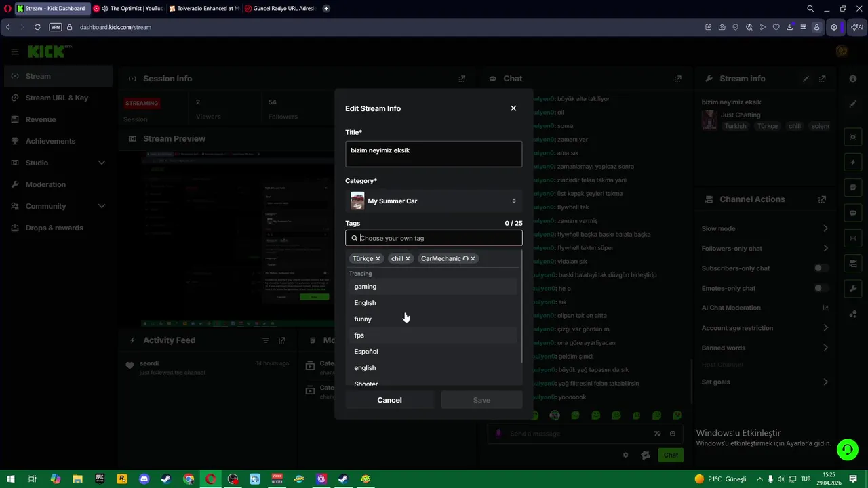Click the lightning bolt icon in right toolbar
This screenshot has height=488, width=868.
[853, 163]
